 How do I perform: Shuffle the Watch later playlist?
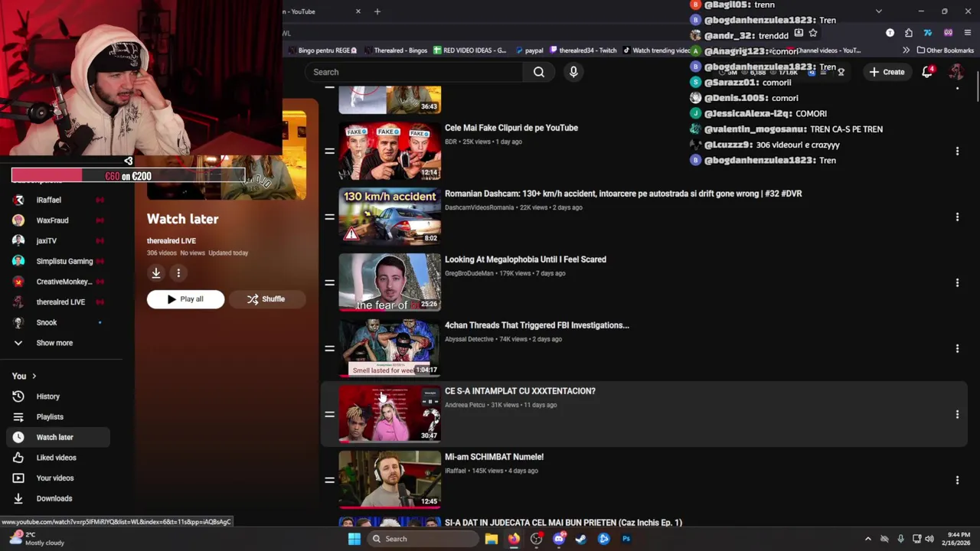coord(266,299)
